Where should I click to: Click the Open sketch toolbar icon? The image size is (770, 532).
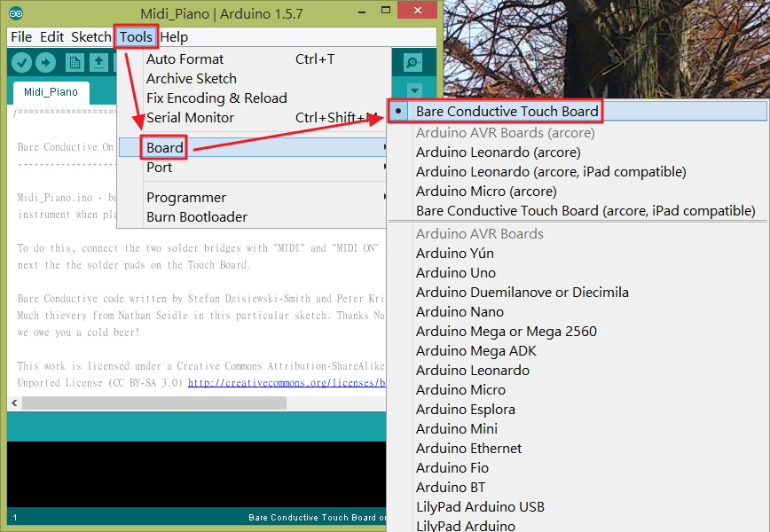(98, 62)
